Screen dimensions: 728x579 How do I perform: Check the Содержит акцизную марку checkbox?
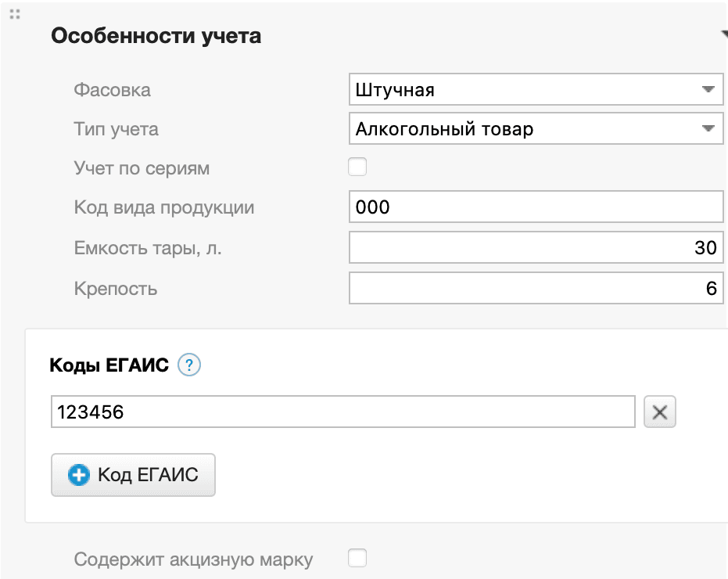coord(357,557)
